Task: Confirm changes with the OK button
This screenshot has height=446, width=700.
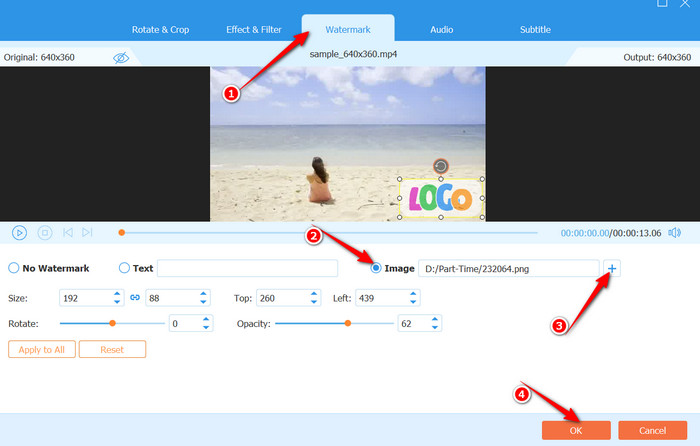Action: 576,429
